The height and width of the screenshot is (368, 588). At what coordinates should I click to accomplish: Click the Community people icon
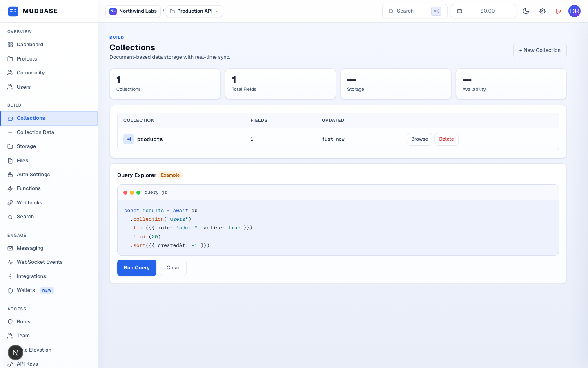(x=10, y=73)
